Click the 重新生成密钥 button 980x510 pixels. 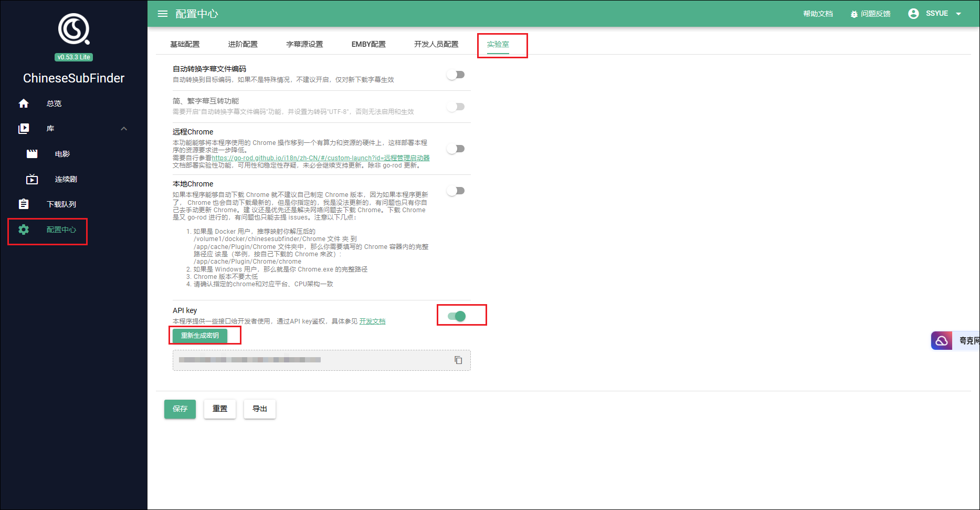click(200, 336)
